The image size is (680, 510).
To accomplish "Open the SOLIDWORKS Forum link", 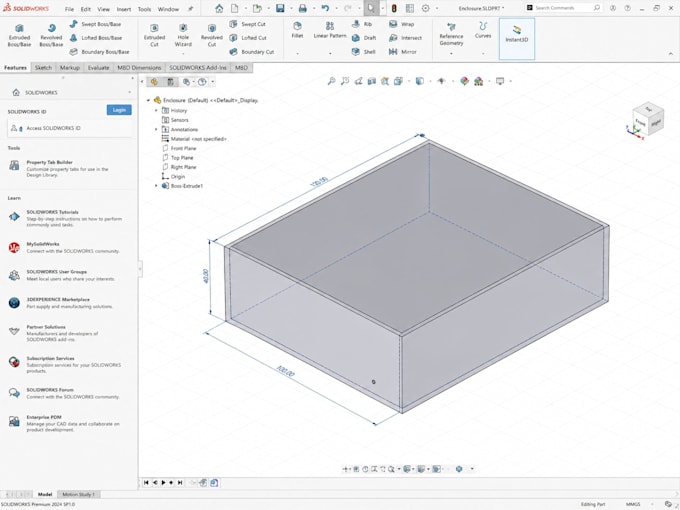I will tap(50, 390).
